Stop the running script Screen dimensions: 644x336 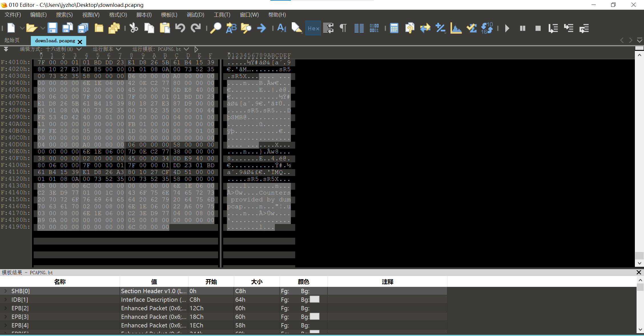pos(538,28)
